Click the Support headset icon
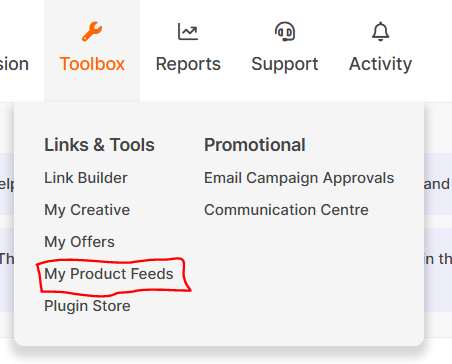The width and height of the screenshot is (452, 364). click(285, 32)
